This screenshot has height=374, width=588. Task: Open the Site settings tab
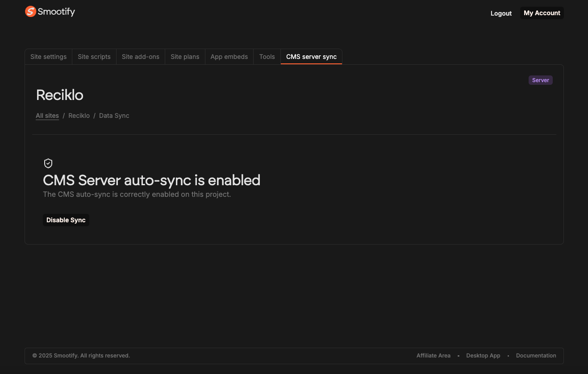click(48, 57)
